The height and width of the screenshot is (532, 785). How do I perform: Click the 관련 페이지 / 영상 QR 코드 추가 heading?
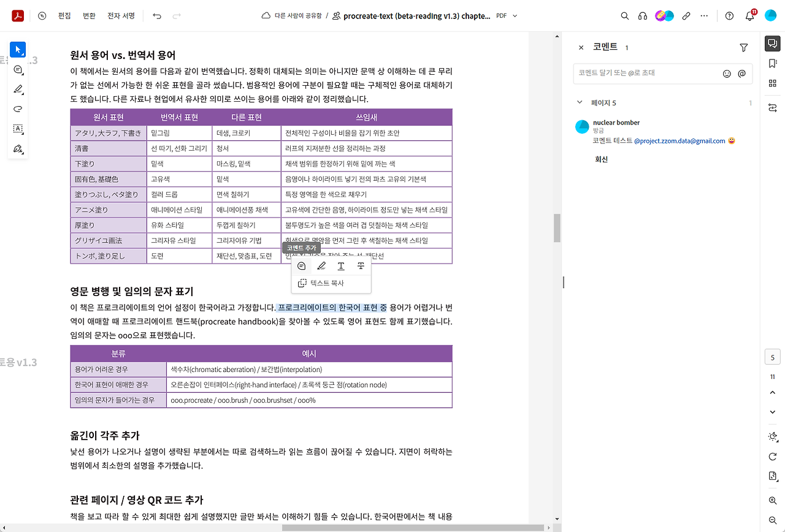coord(137,500)
